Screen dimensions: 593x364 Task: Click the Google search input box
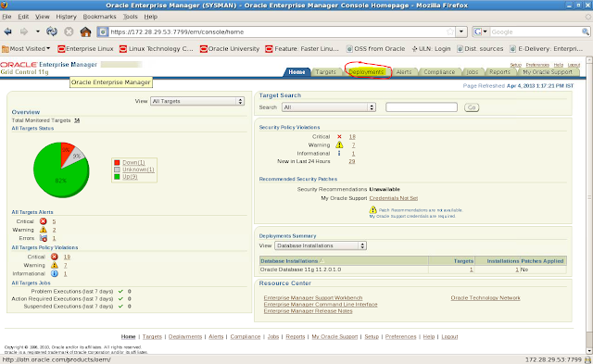click(x=536, y=31)
